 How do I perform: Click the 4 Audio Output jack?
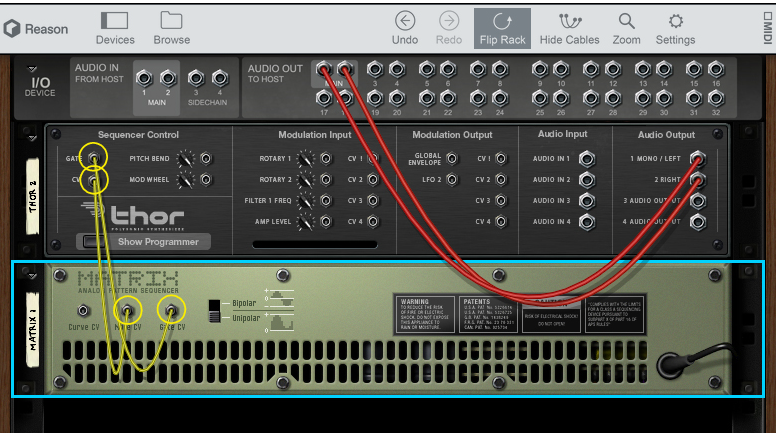[698, 222]
